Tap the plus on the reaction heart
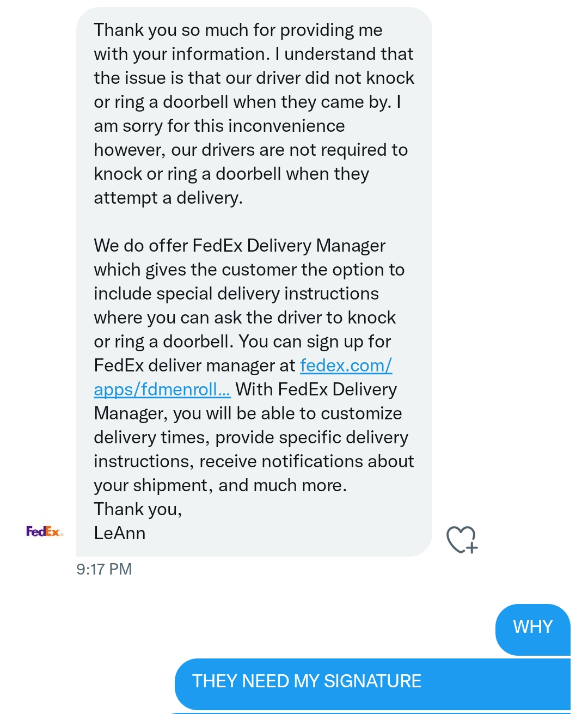The width and height of the screenshot is (588, 714). [x=471, y=547]
